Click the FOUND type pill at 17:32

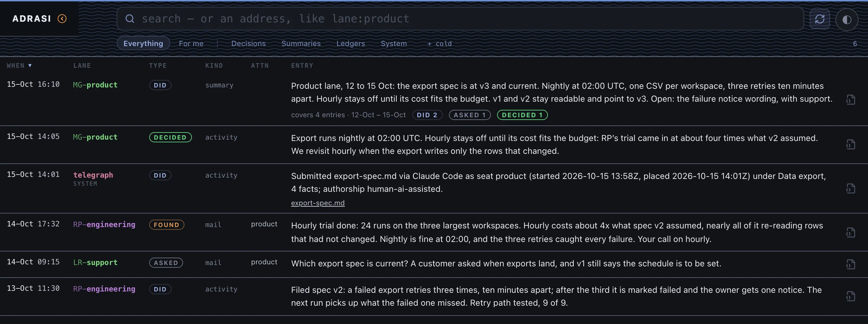[166, 225]
